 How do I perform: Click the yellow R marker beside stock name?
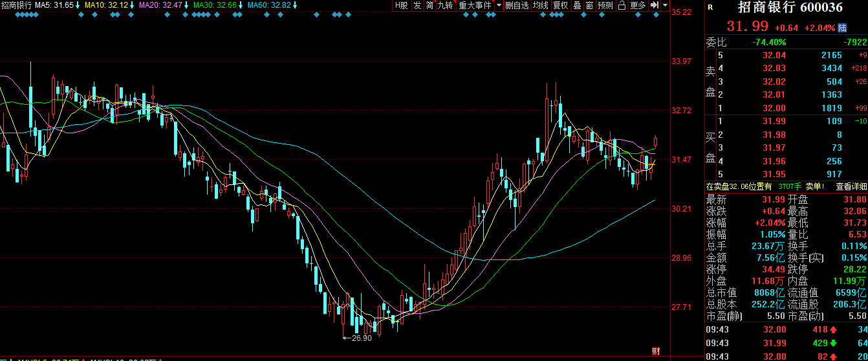point(710,8)
